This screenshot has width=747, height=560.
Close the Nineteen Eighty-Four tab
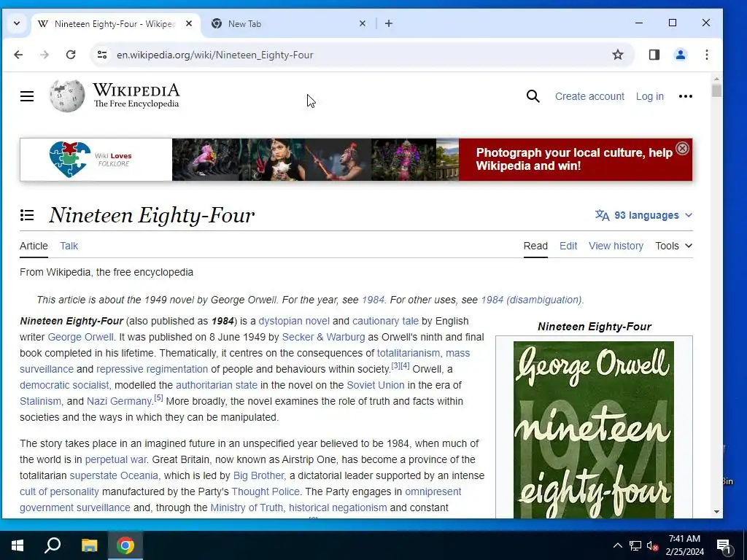(189, 23)
